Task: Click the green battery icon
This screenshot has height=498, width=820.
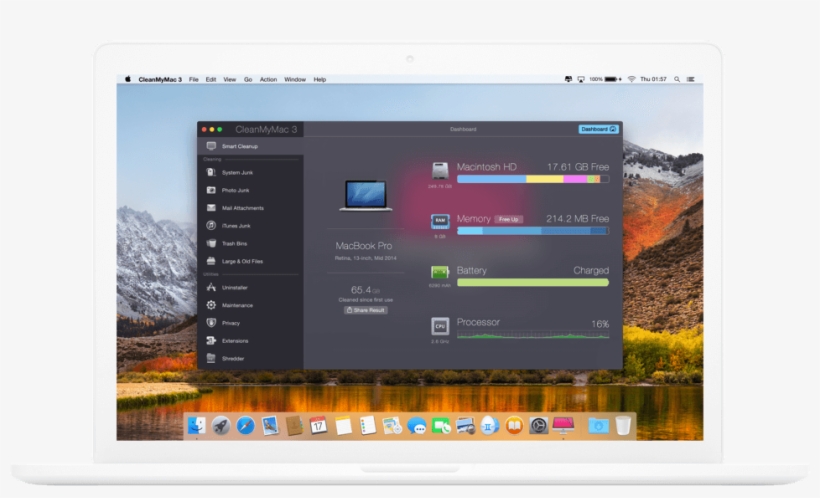Action: pyautogui.click(x=440, y=272)
